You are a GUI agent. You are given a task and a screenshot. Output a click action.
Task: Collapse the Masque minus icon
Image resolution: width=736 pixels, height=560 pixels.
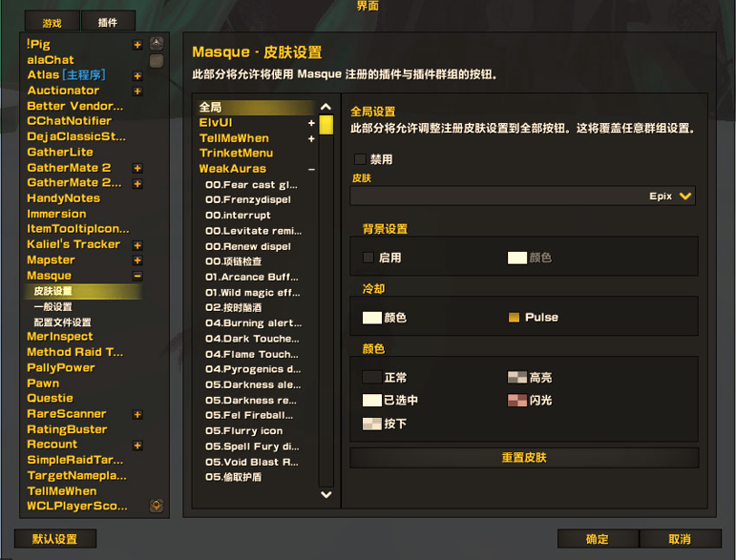tap(137, 276)
